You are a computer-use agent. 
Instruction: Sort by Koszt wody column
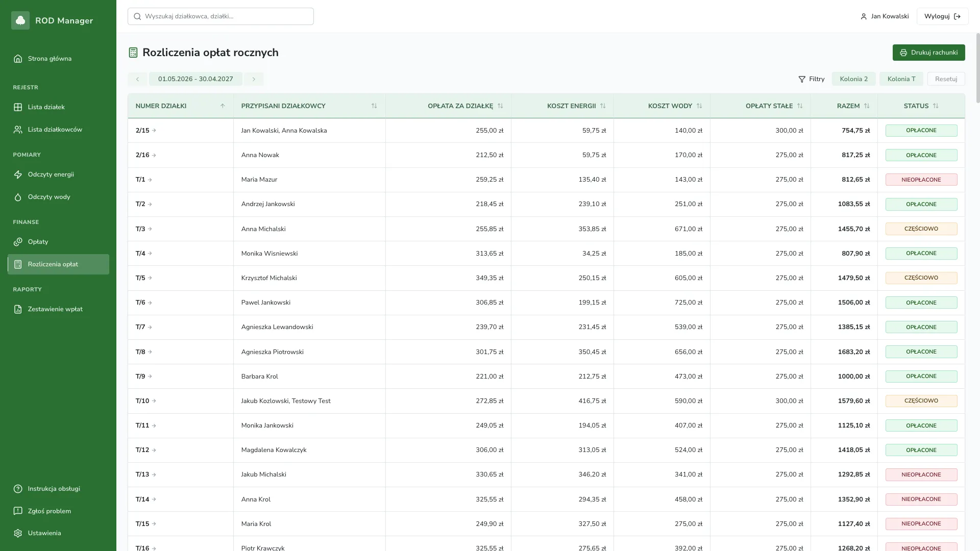[699, 106]
